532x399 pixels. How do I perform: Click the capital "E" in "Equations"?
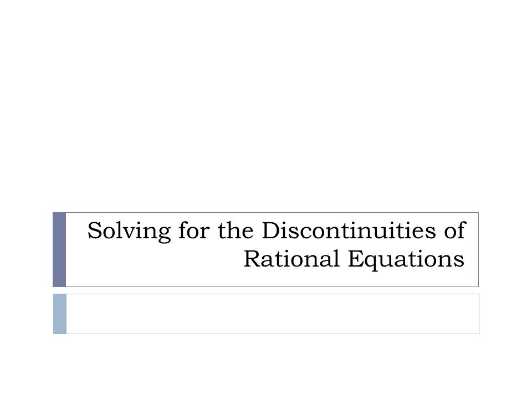356,259
